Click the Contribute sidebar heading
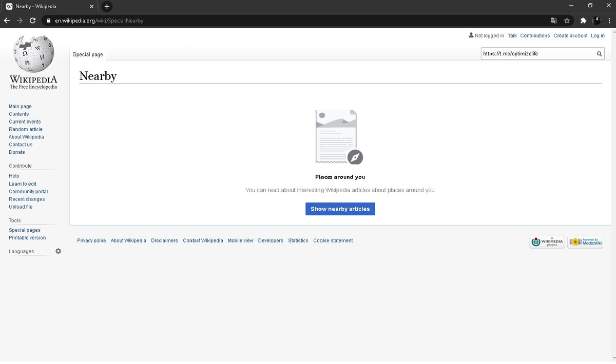The width and height of the screenshot is (616, 364). click(21, 166)
